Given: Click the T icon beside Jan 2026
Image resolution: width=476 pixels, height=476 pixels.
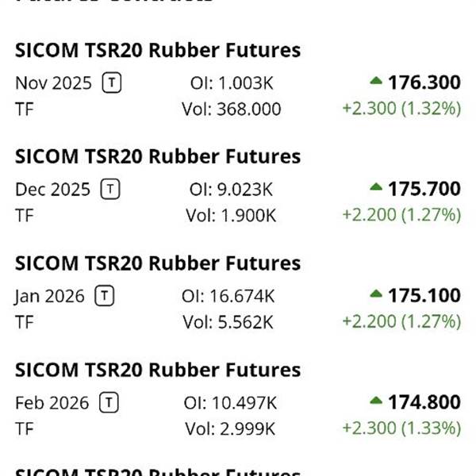Looking at the screenshot, I should click(105, 296).
